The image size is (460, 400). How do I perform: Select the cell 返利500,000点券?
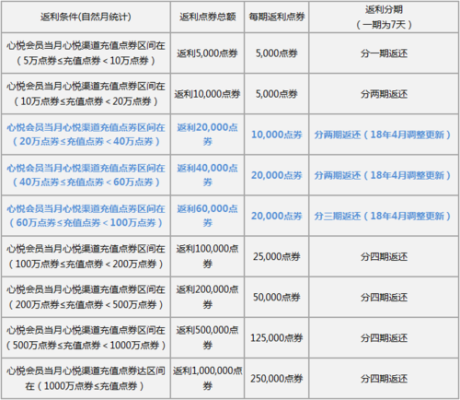pyautogui.click(x=207, y=338)
